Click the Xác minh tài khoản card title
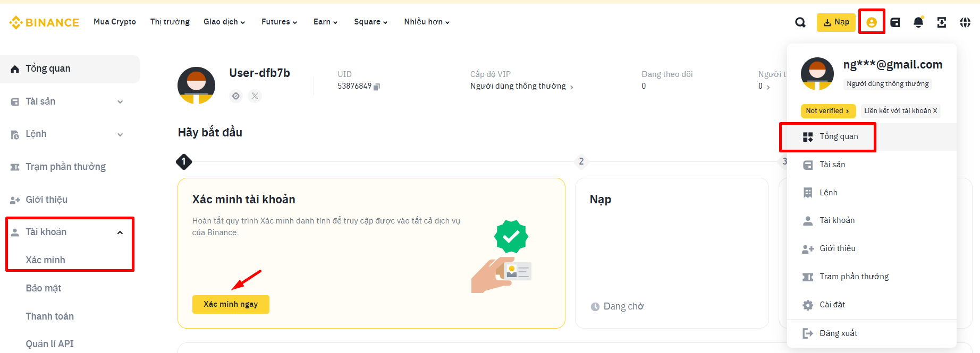 (x=244, y=200)
